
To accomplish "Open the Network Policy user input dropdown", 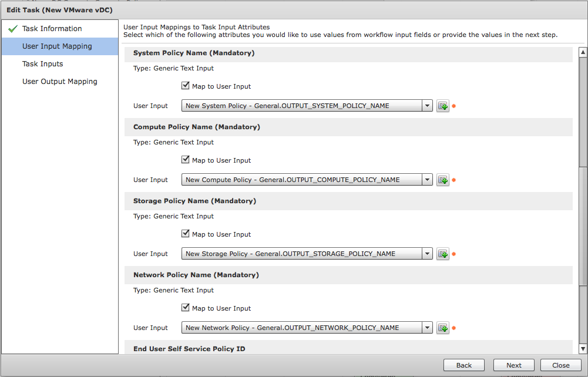I will (x=307, y=328).
